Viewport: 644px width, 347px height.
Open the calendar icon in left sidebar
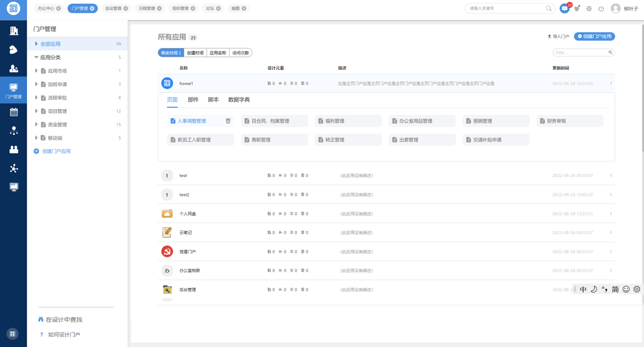[13, 112]
